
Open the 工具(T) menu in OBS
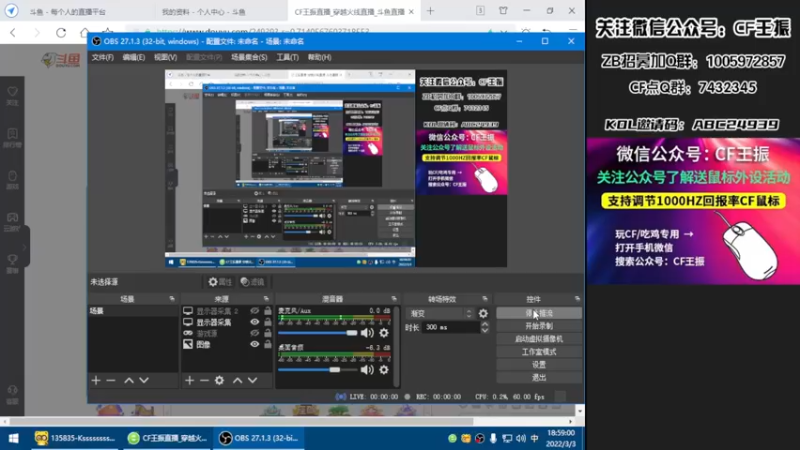coord(287,57)
